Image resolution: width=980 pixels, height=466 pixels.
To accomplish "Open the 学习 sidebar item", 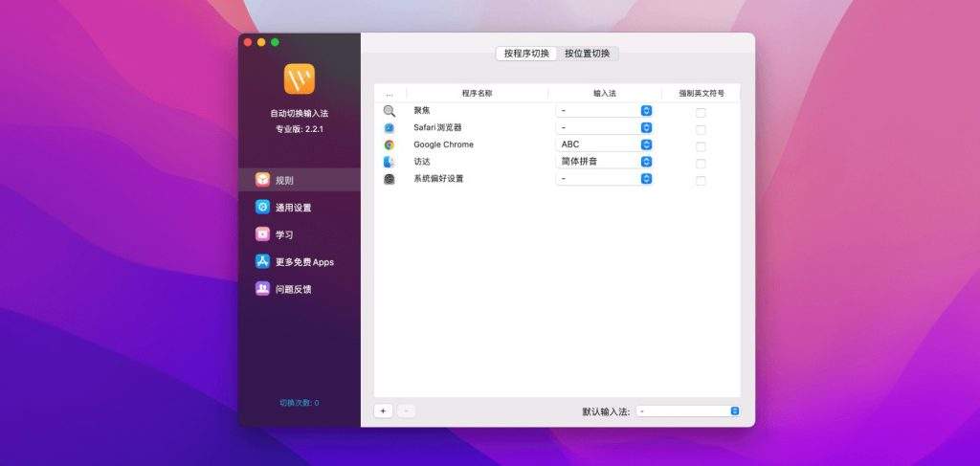I will pos(262,233).
